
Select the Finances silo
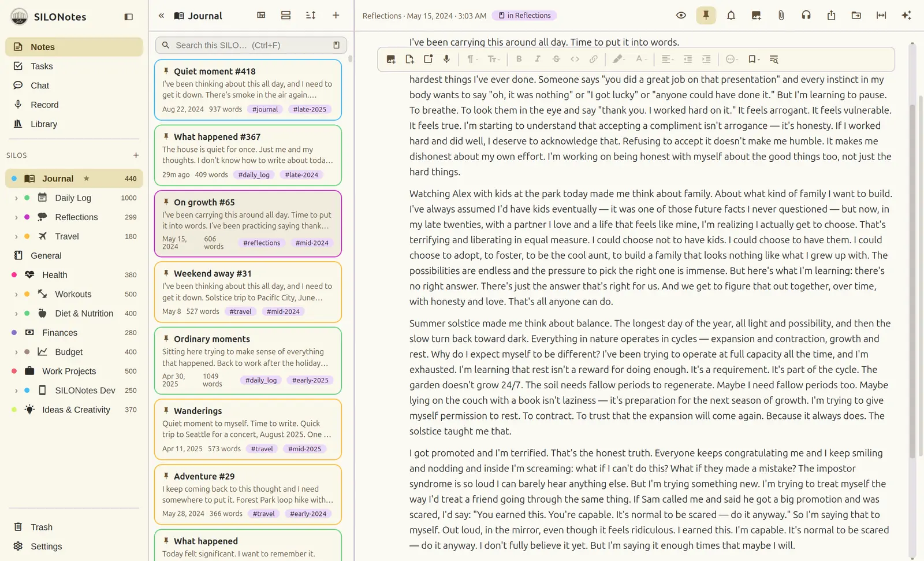tap(74, 333)
